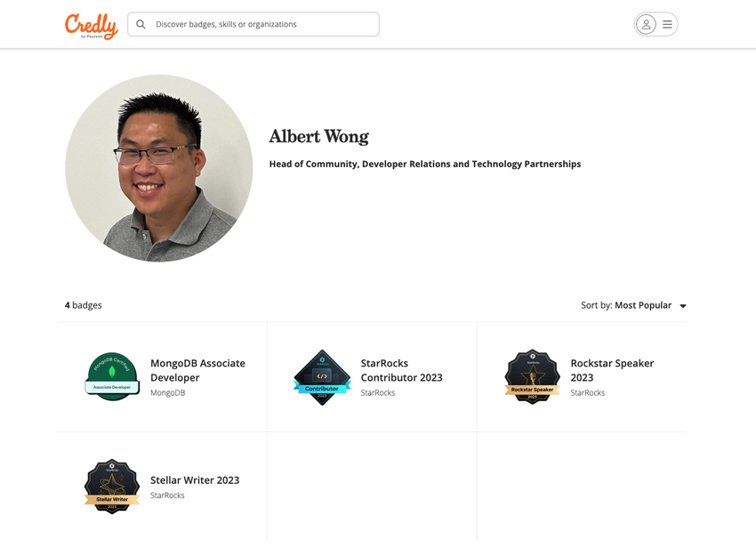Open the StarRocks Contributor badge image

click(322, 377)
